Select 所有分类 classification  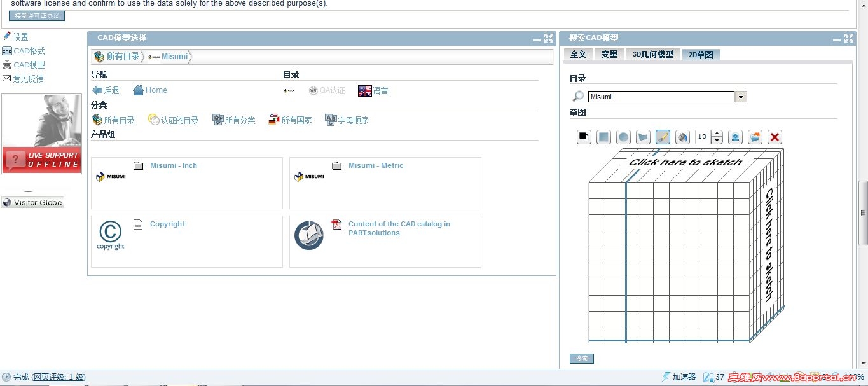(x=234, y=120)
